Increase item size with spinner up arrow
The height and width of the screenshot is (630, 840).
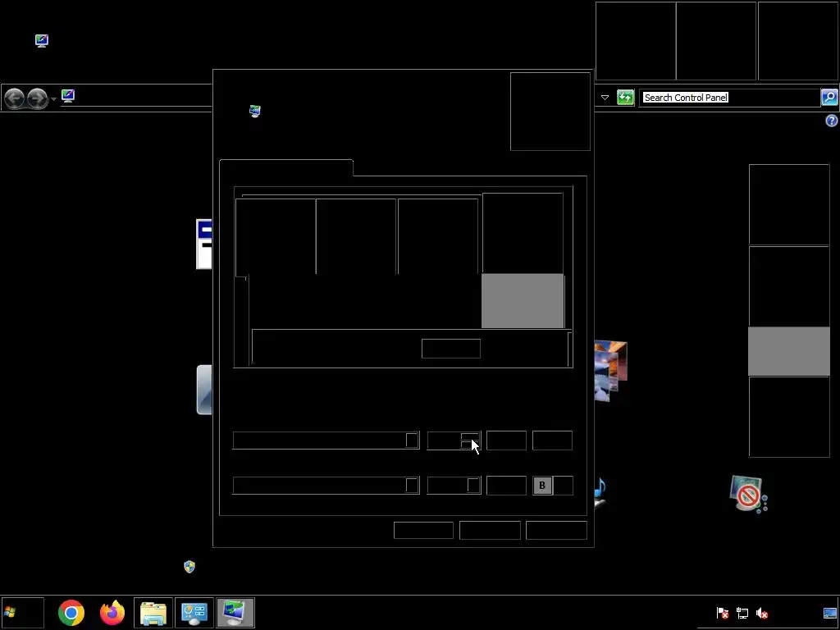point(470,436)
